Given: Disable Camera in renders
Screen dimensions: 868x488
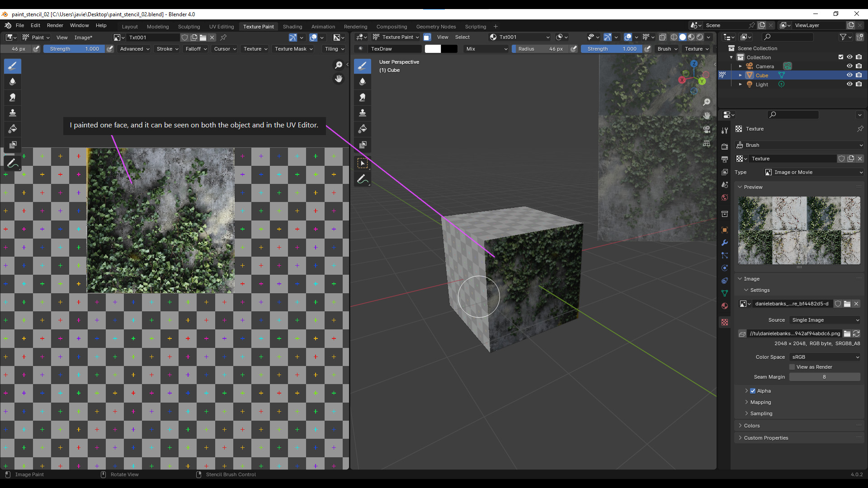Looking at the screenshot, I should click(859, 66).
